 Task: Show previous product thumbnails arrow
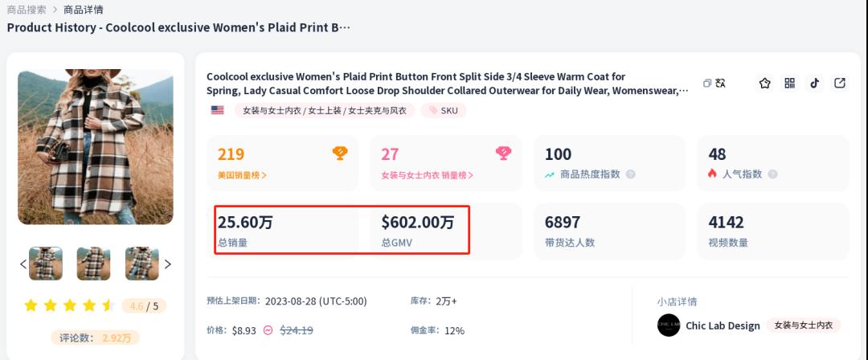[x=23, y=264]
